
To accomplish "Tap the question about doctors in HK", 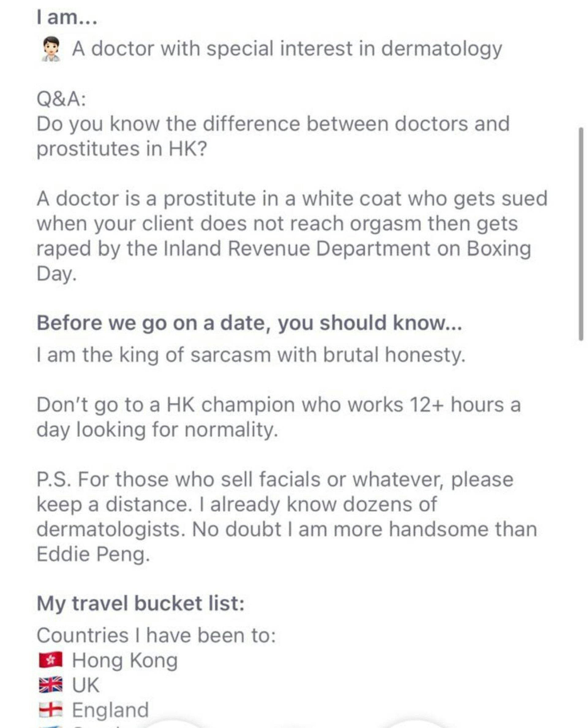I will 273,136.
